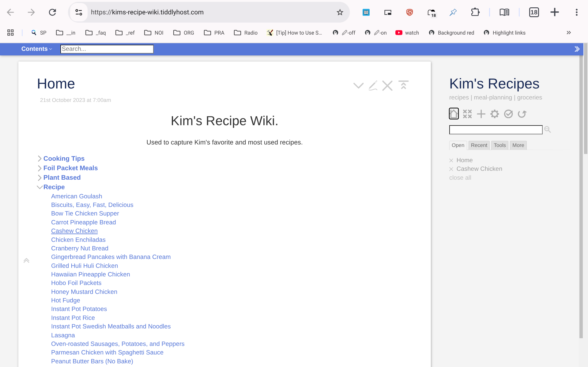Create a new tiddler with the plus icon

click(481, 114)
